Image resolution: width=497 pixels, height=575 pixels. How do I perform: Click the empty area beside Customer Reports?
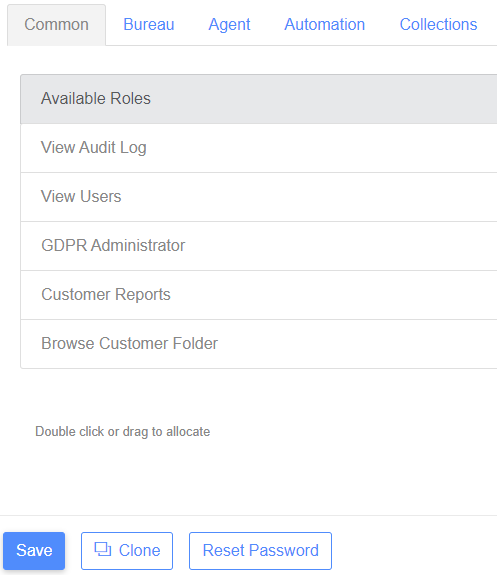pyautogui.click(x=334, y=295)
